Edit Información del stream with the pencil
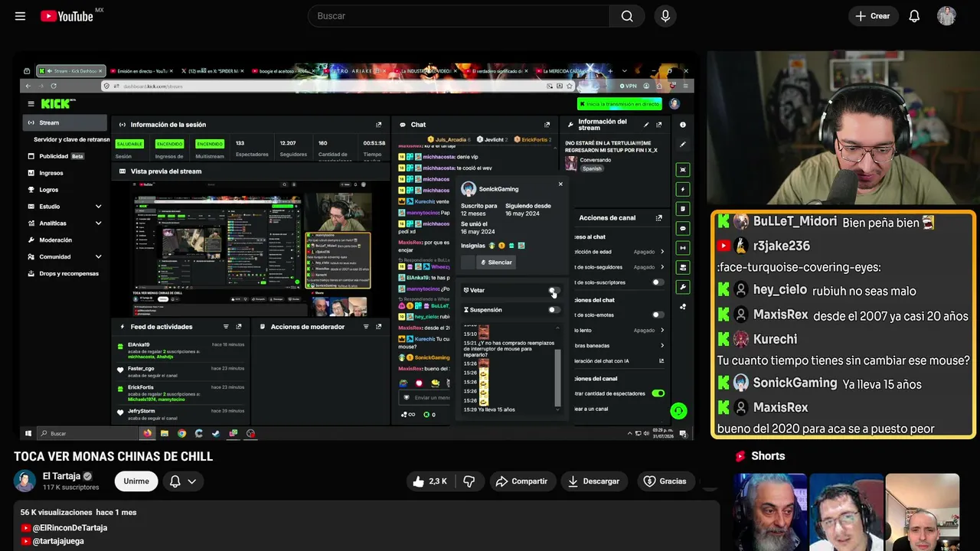This screenshot has height=551, width=980. 646,125
